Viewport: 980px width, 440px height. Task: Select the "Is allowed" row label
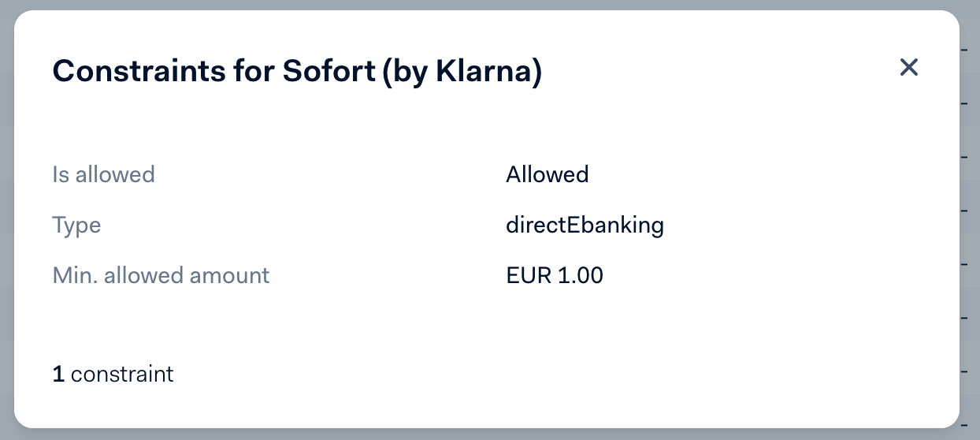(x=103, y=174)
